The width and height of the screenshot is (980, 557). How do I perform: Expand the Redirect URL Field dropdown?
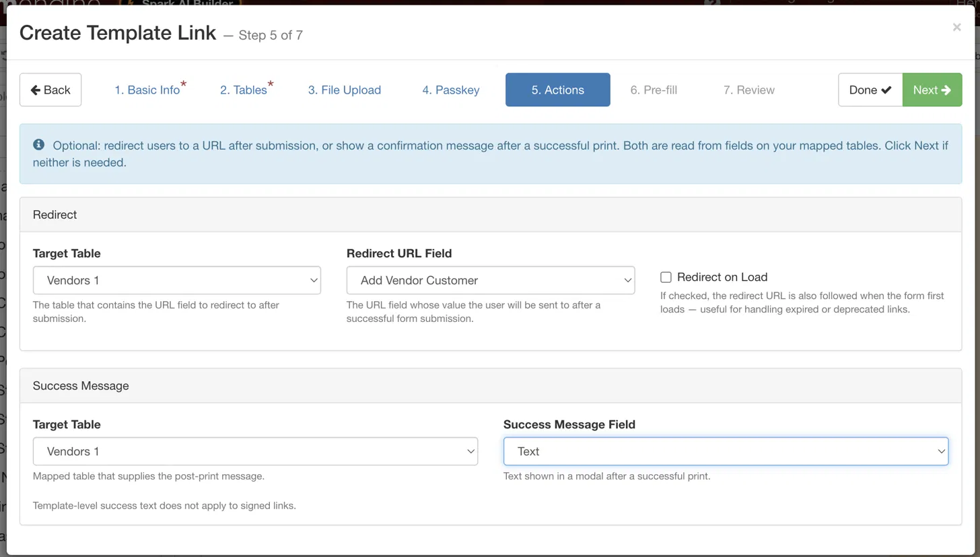491,280
